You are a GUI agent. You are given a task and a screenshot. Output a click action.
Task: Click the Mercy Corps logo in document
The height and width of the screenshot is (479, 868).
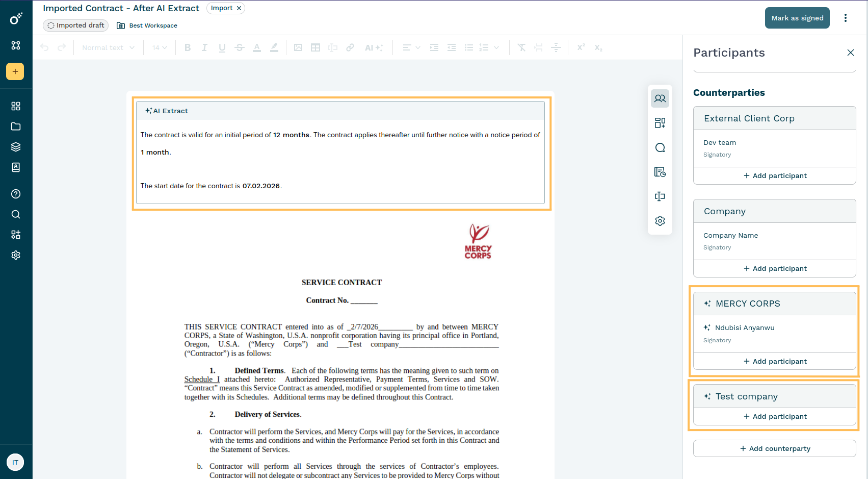478,241
